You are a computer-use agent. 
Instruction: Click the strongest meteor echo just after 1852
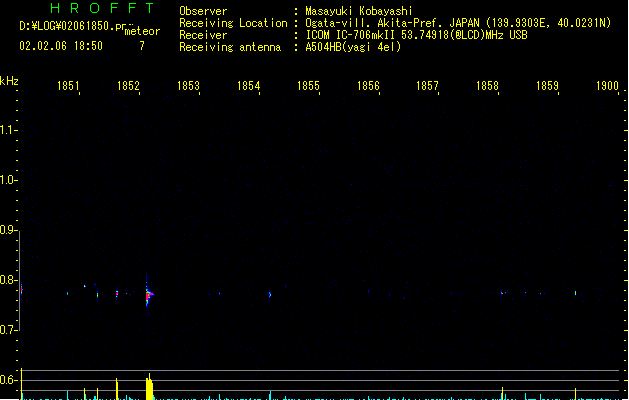(x=149, y=295)
